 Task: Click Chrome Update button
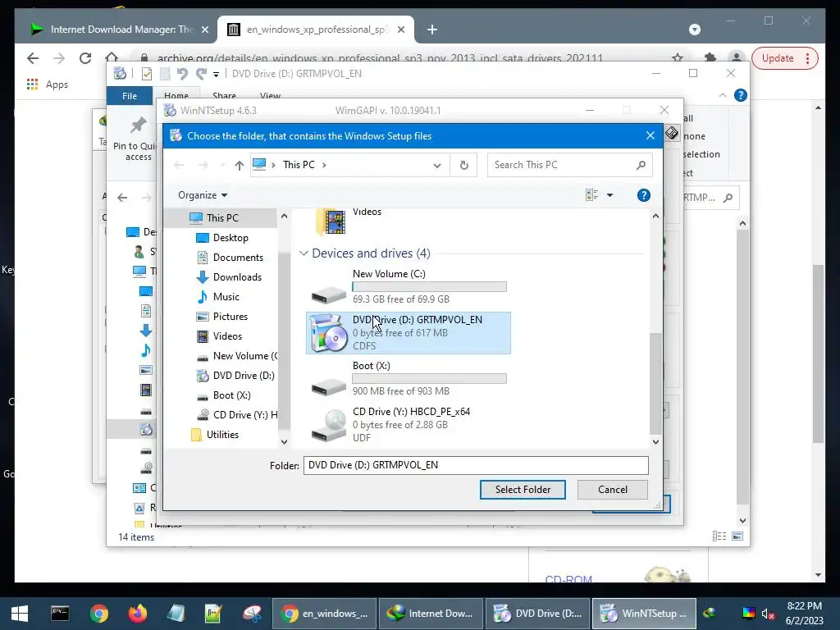coord(784,58)
